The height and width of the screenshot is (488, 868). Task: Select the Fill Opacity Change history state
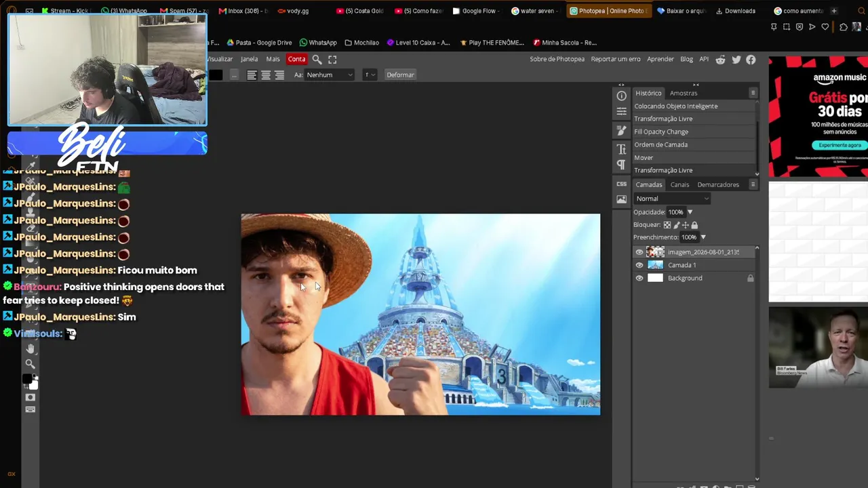[694, 131]
